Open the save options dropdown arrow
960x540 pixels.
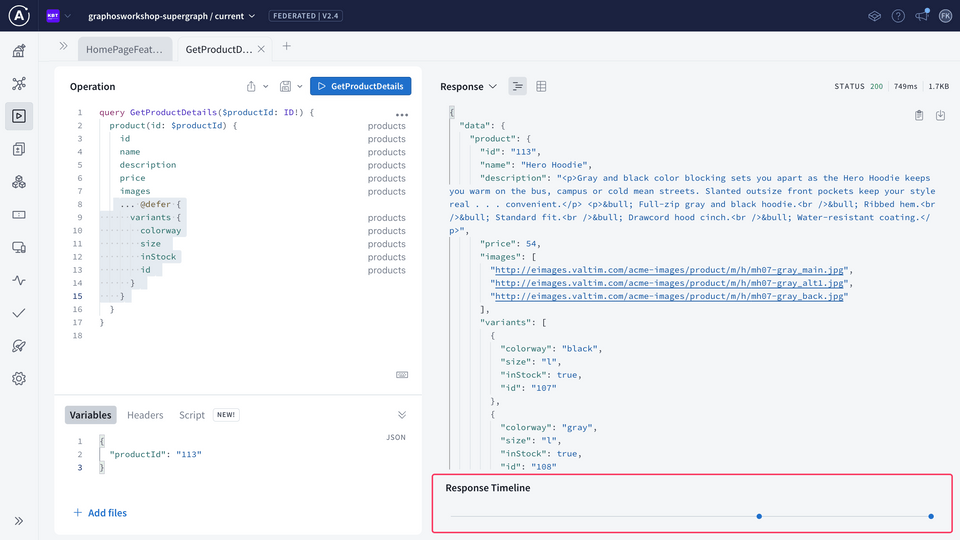pos(300,86)
